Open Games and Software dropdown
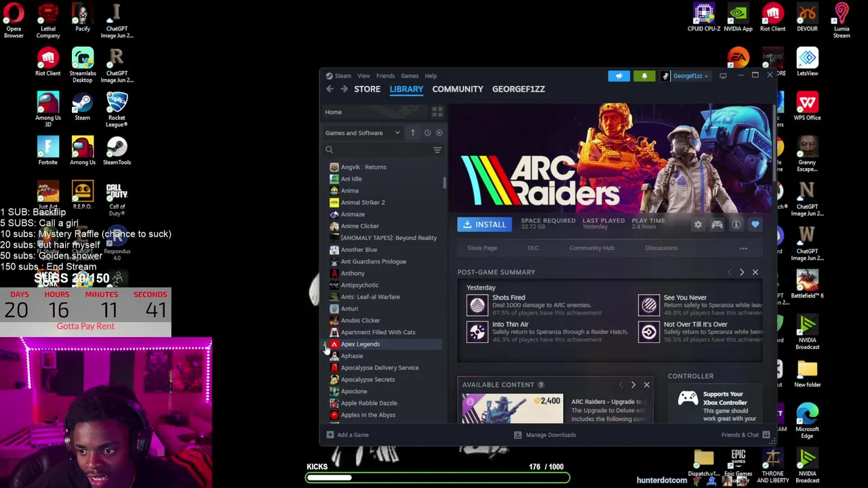The image size is (868, 488). tap(363, 133)
